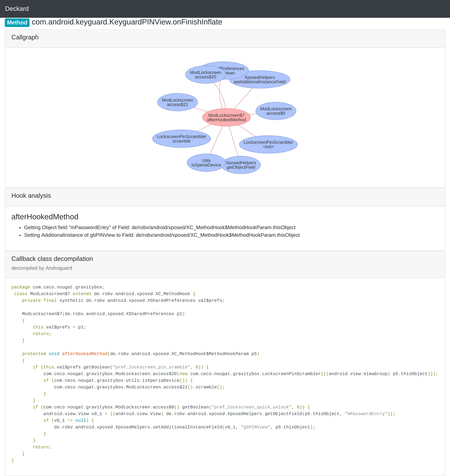
Task: Click the Hook analysis panel header
Action: pos(225,197)
